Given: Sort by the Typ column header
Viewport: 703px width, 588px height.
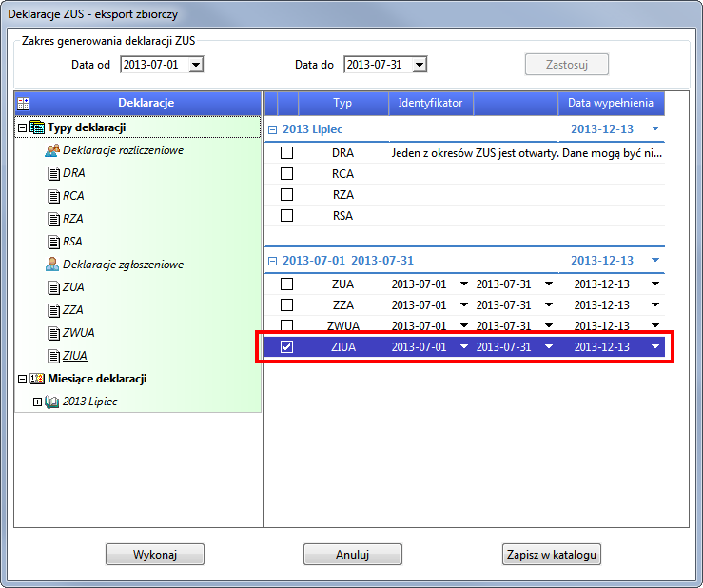Looking at the screenshot, I should tap(342, 102).
